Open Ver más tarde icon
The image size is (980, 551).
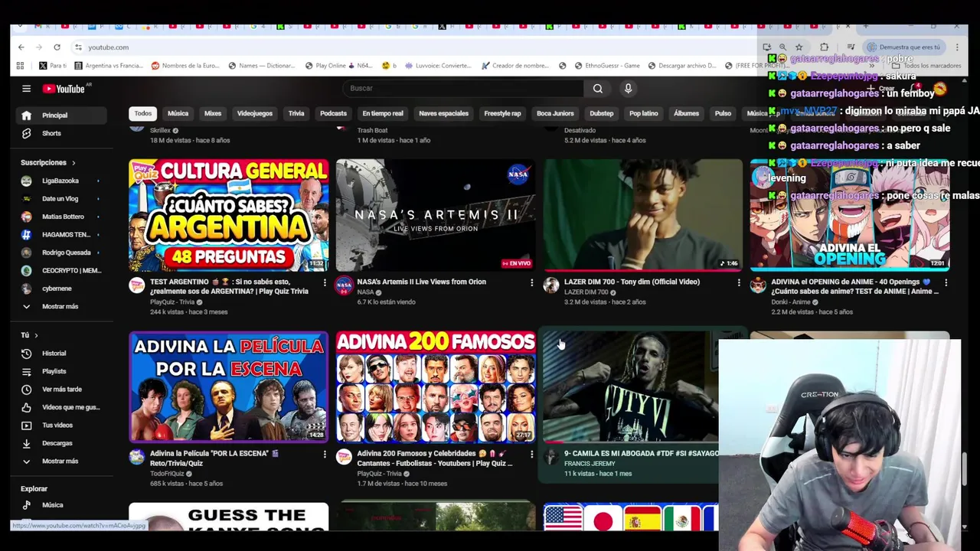(26, 390)
